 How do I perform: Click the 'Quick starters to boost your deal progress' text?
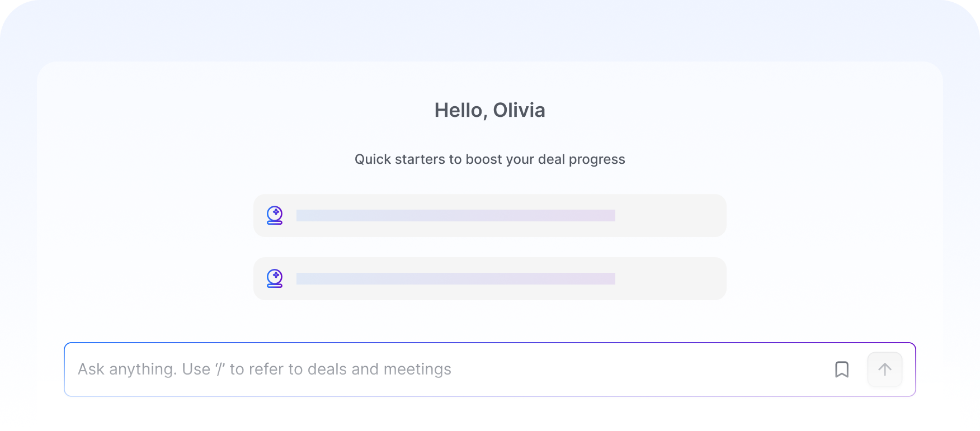click(490, 159)
